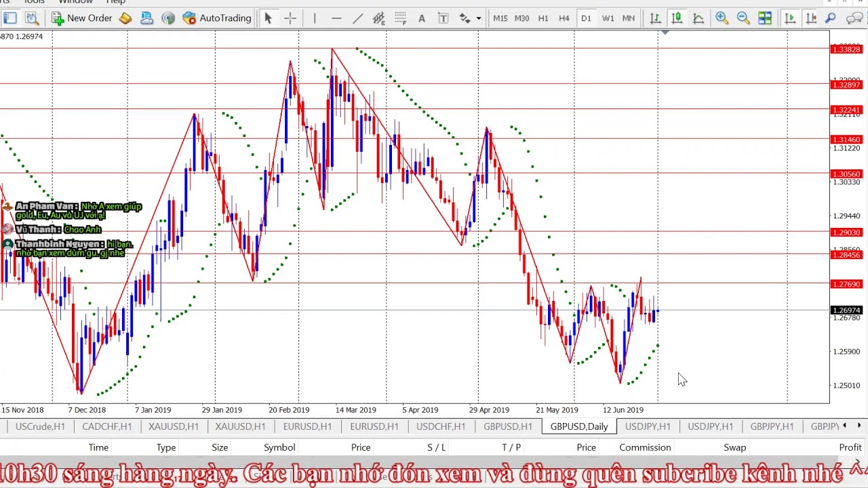The height and width of the screenshot is (488, 868).
Task: Switch to W1 timeframe
Action: click(608, 18)
